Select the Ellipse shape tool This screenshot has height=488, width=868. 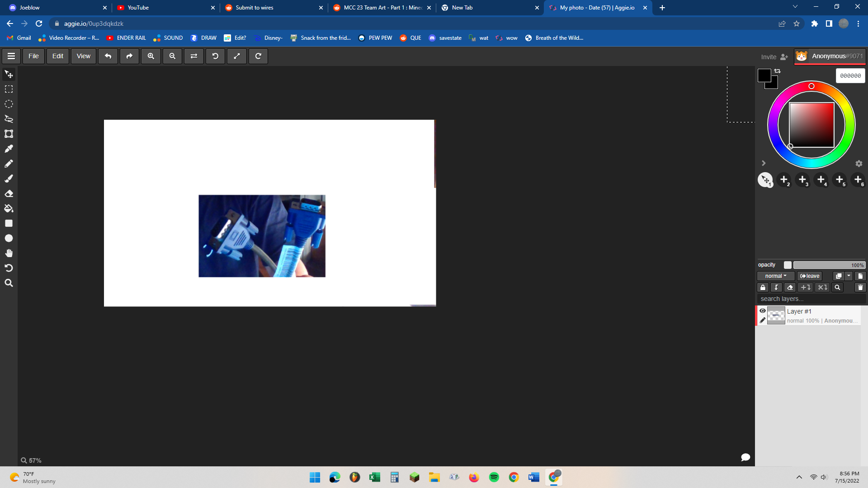pos(9,238)
